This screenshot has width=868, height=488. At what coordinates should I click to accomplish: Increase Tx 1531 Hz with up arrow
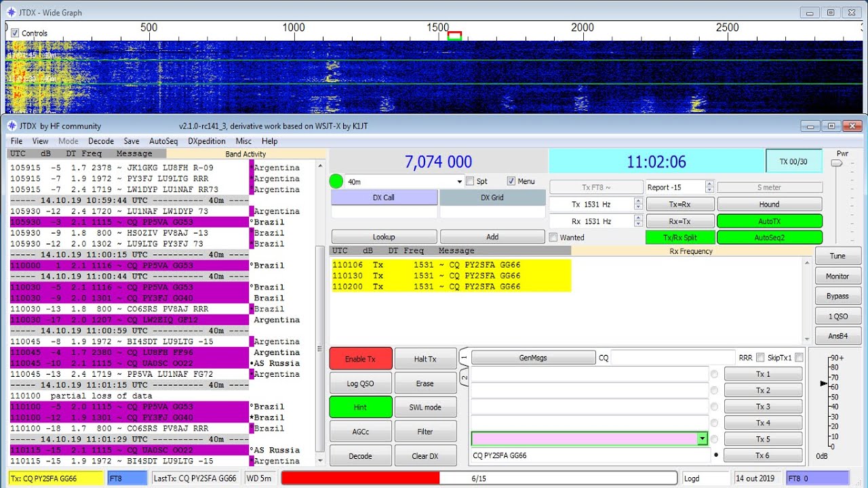click(x=637, y=201)
